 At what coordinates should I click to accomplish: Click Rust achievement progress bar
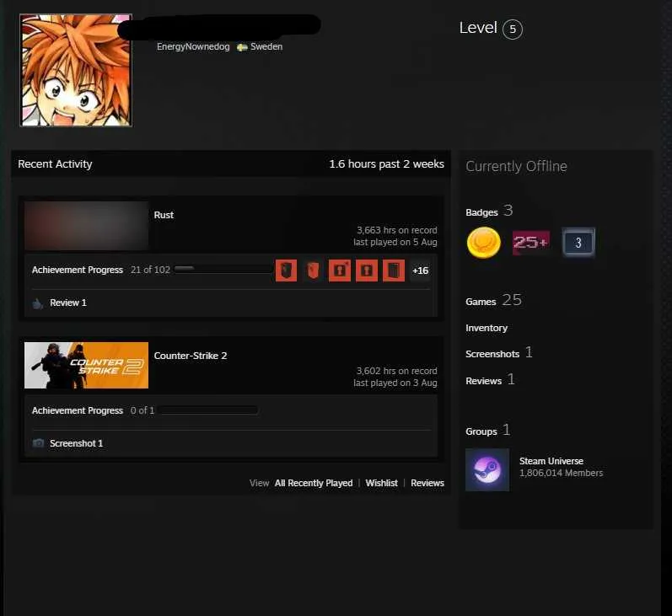(223, 269)
